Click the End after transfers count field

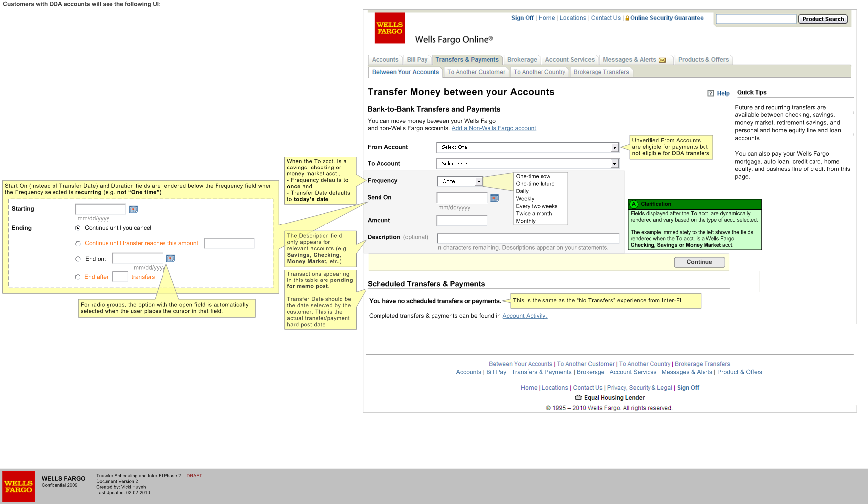coord(120,277)
